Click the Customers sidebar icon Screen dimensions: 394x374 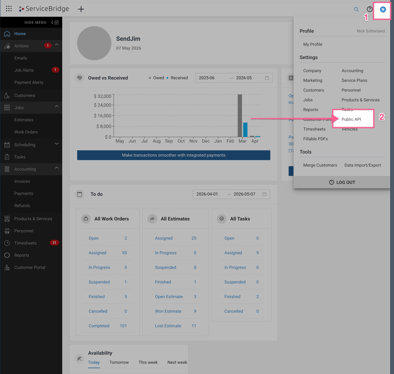click(7, 95)
